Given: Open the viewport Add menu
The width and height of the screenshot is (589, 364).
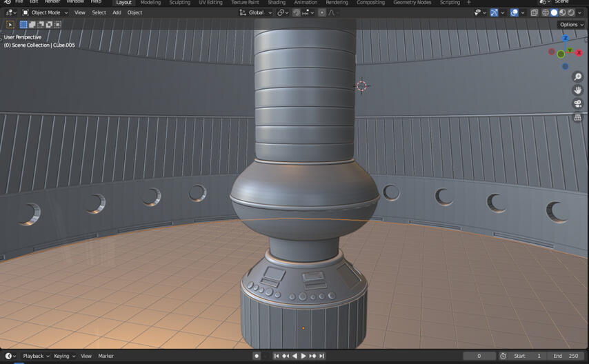Looking at the screenshot, I should pos(117,13).
